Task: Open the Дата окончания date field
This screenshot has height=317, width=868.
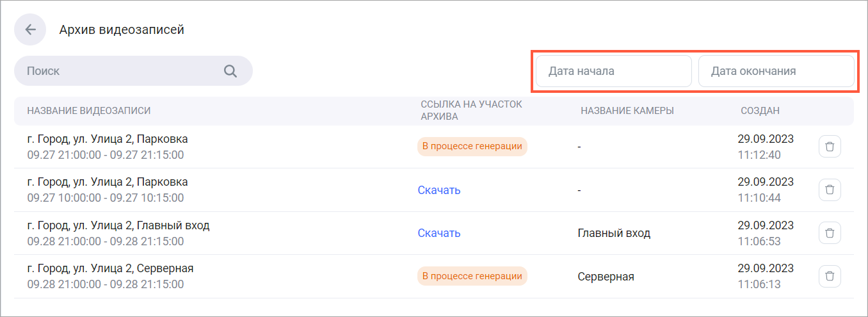Action: [775, 71]
